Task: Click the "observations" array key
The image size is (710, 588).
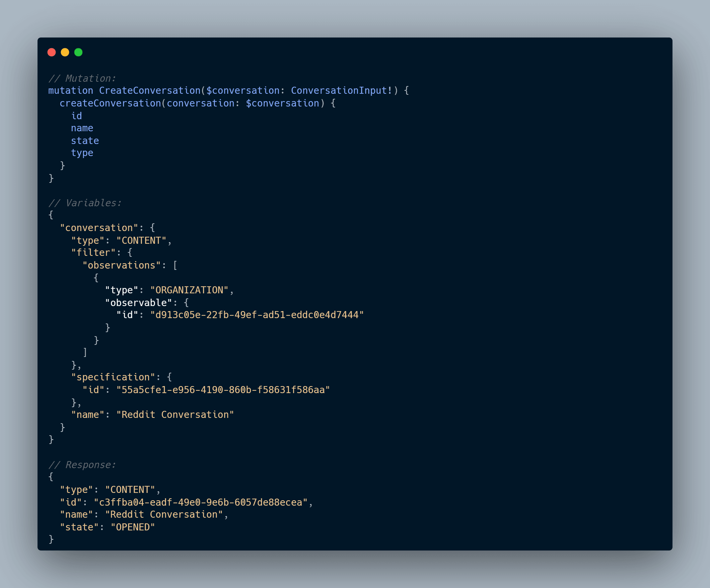Action: click(121, 265)
